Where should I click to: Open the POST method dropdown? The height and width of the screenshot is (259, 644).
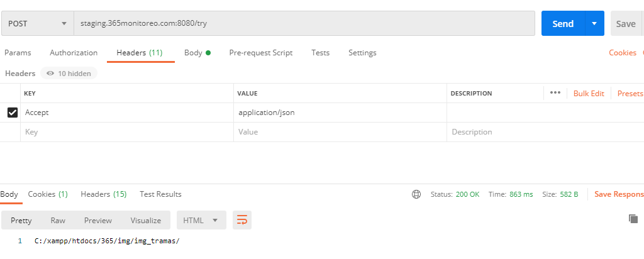click(x=37, y=23)
